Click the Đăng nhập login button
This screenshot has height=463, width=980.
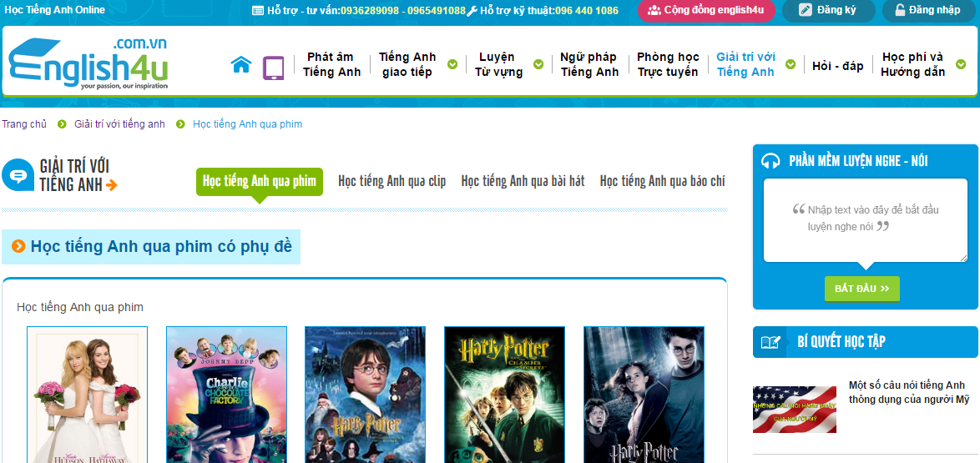click(931, 11)
